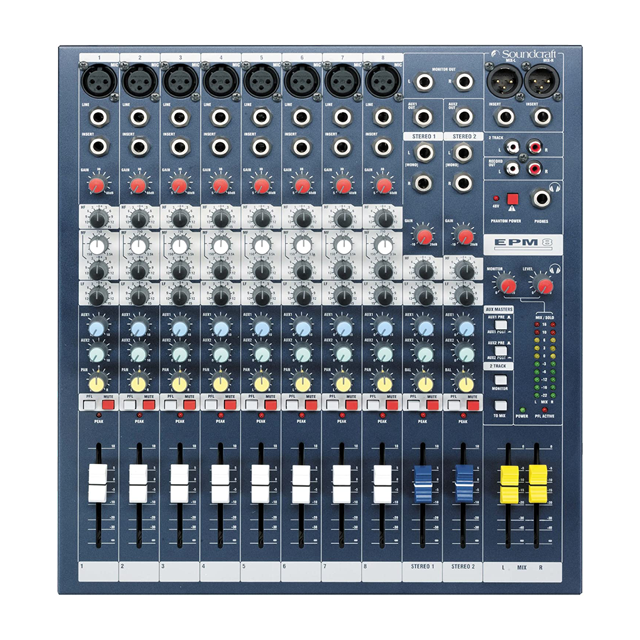
Task: Click the channel 1 white fader
Action: pyautogui.click(x=98, y=483)
